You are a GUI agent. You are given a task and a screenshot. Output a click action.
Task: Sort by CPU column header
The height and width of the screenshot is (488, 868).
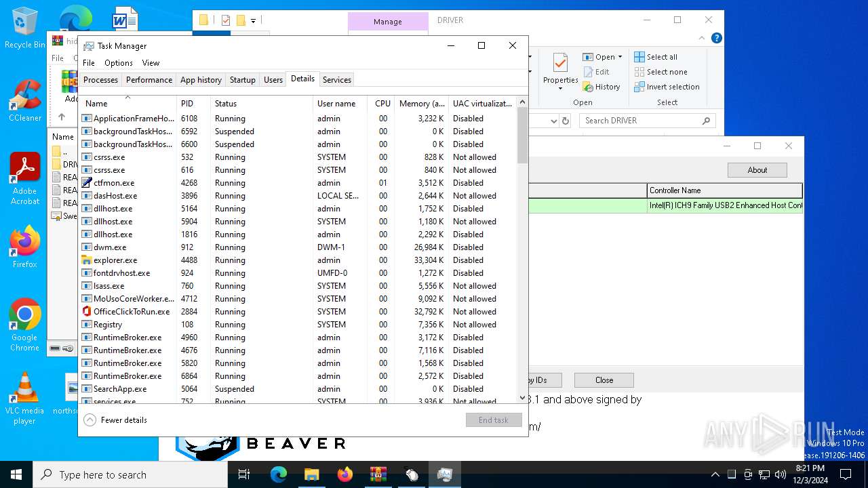[381, 104]
